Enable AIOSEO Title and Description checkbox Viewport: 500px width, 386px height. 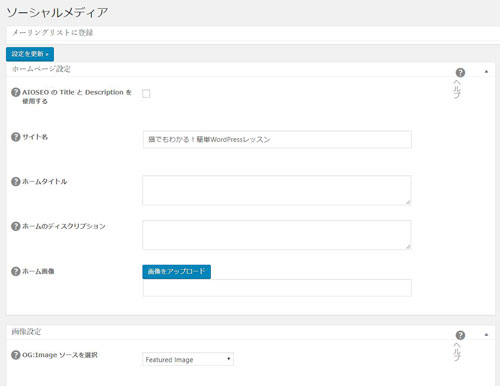click(146, 94)
